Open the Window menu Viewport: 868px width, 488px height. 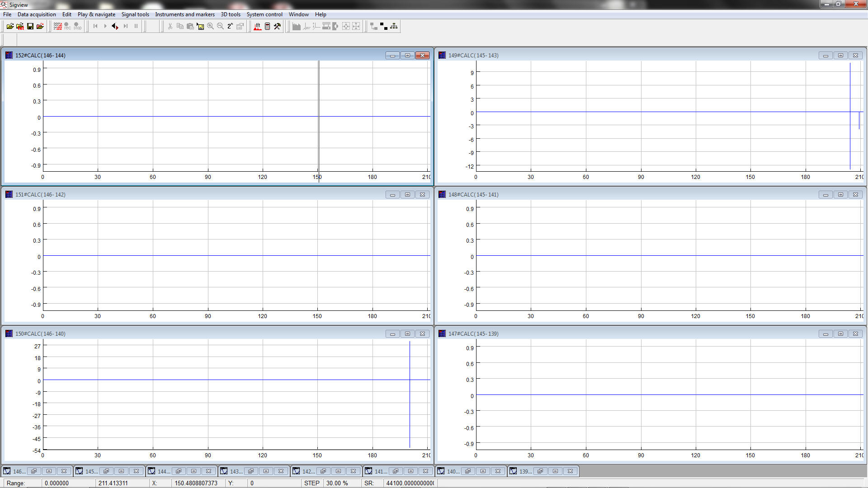point(299,14)
